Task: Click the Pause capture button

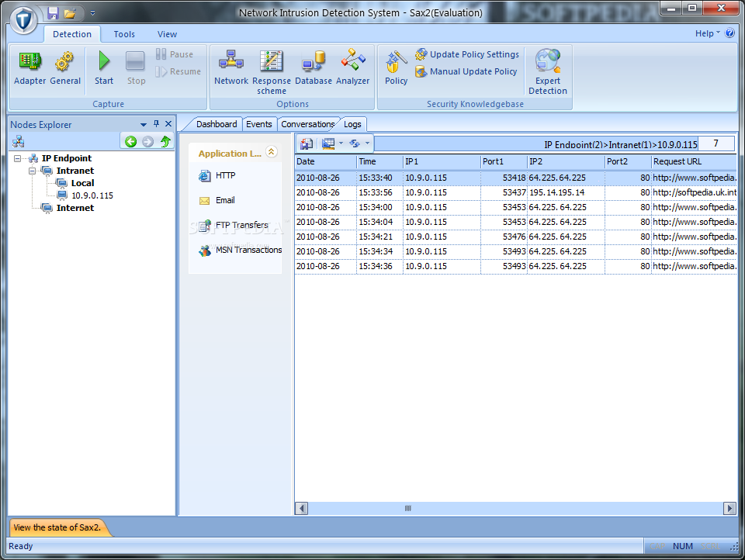Action: click(x=175, y=54)
